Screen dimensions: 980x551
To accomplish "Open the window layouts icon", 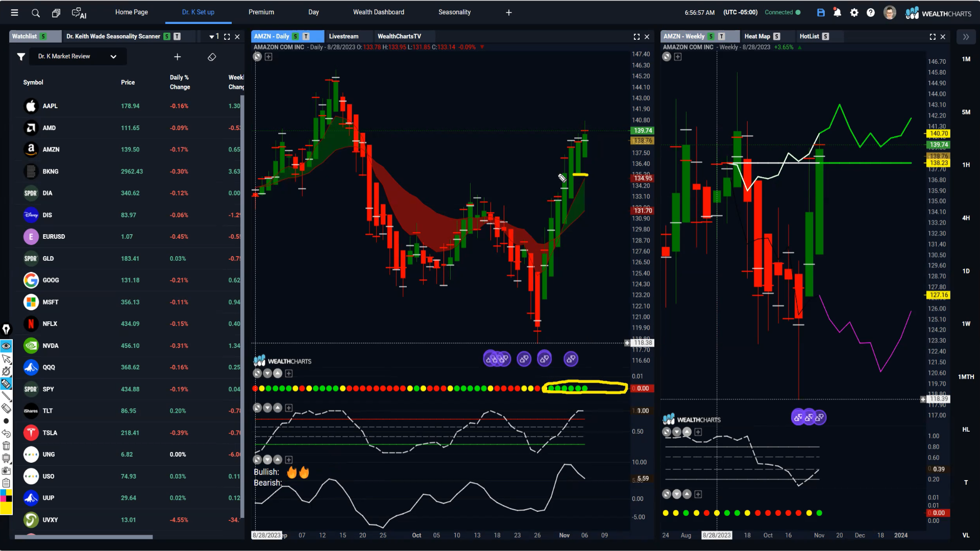I will tap(56, 13).
